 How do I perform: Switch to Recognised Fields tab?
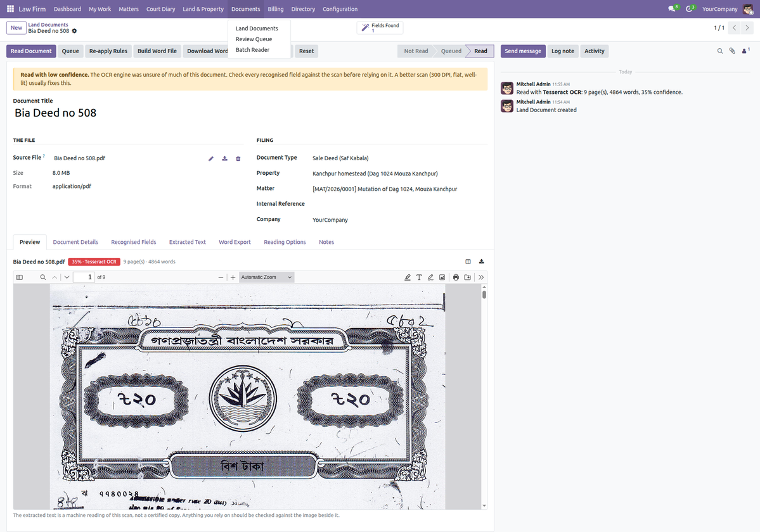133,242
